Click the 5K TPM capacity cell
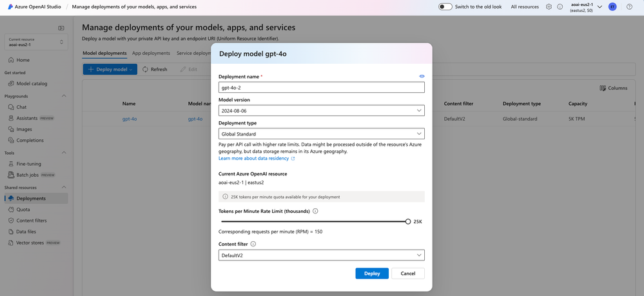Screen dimensions: 644x296 pos(577,119)
